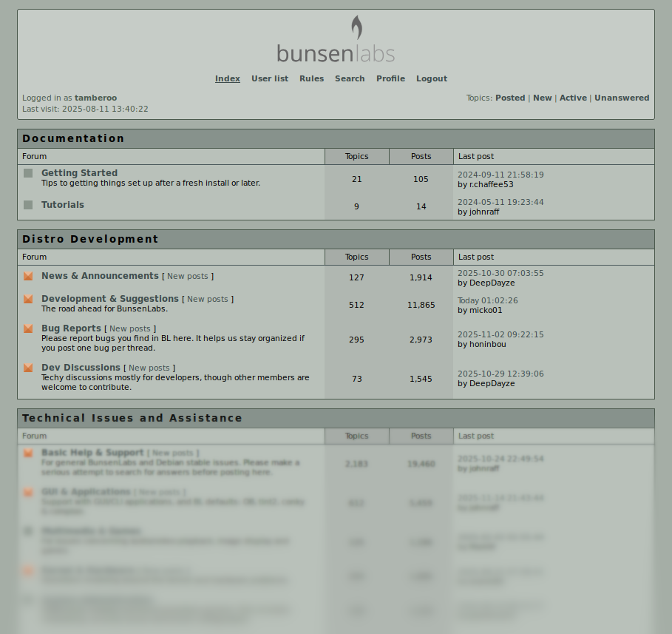Show Unanswered topics

(622, 98)
